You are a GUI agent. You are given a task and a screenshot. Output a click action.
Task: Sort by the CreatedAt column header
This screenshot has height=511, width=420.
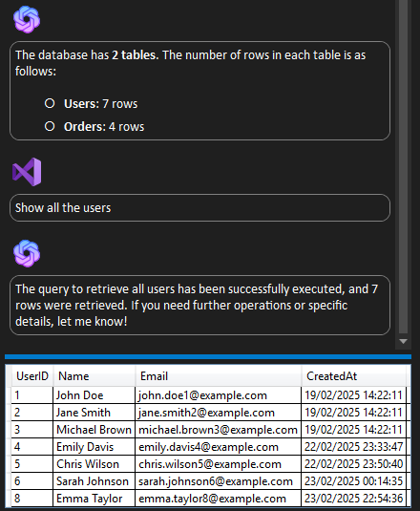353,376
